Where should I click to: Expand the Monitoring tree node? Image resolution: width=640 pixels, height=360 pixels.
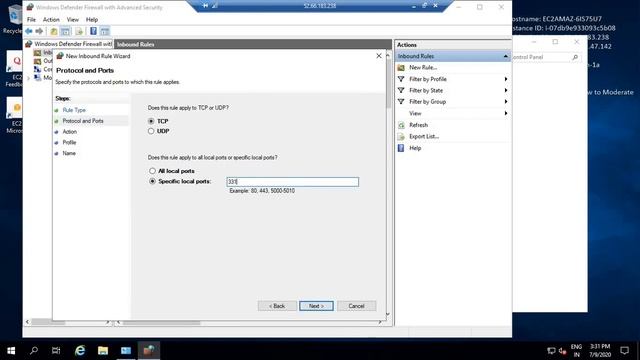[x=29, y=78]
